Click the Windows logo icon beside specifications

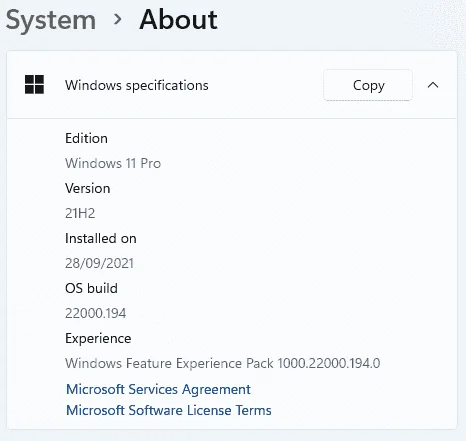pyautogui.click(x=34, y=85)
